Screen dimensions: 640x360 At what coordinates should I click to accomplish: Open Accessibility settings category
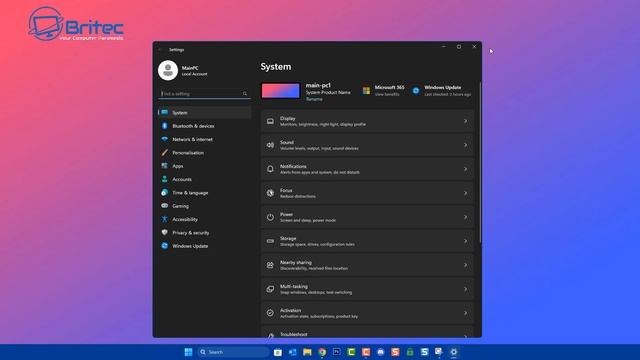[x=204, y=219]
